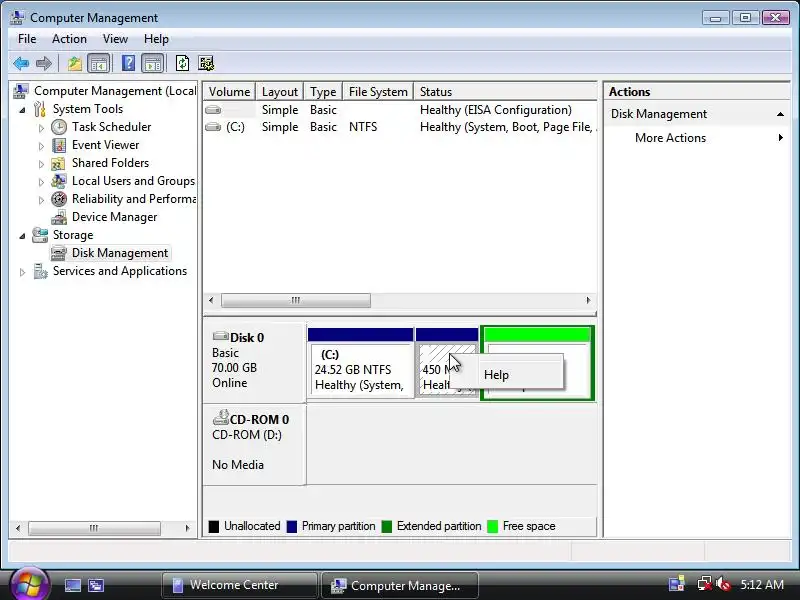This screenshot has height=600, width=800.
Task: Toggle the Show/Hide Console Tree icon
Action: tap(98, 64)
